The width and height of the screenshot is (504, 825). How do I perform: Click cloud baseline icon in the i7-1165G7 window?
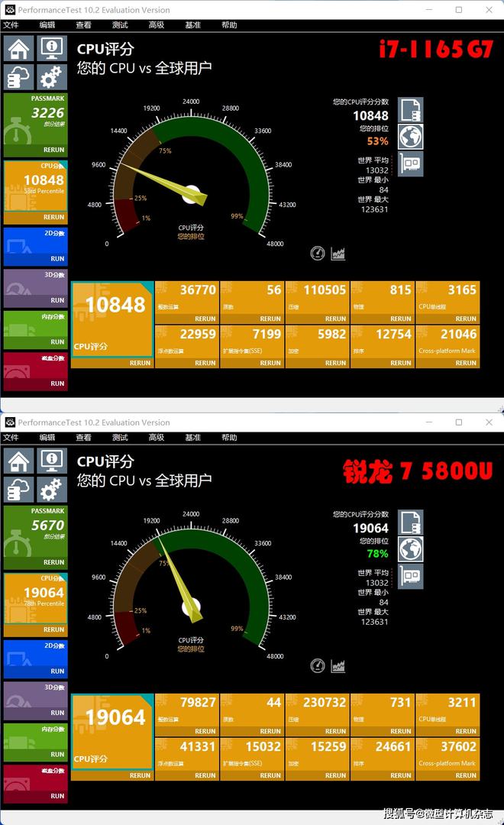(19, 77)
